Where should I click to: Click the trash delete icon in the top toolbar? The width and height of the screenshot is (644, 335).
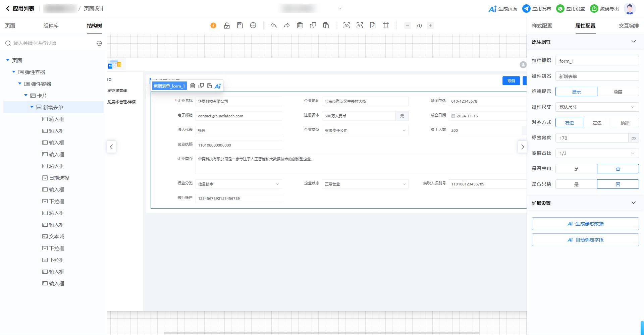pos(300,25)
